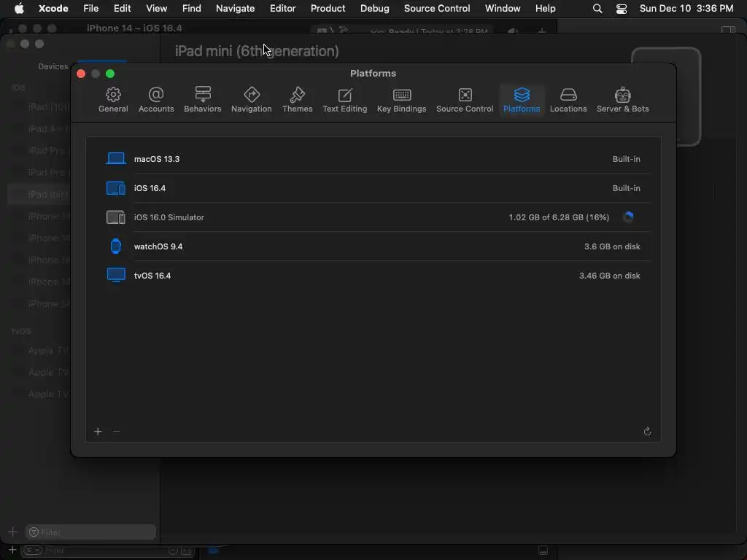This screenshot has height=560, width=747.
Task: Open the Edit menu
Action: pos(122,8)
